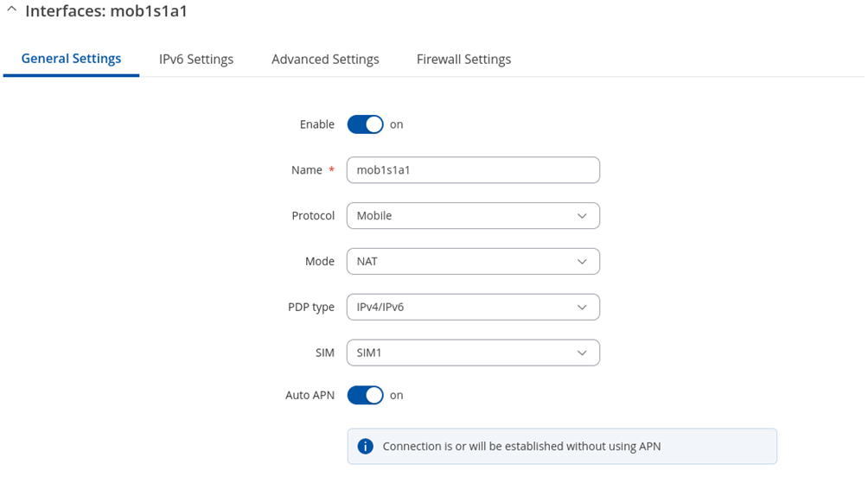Open the PDP type IPv4/IPv6 dropdown
The width and height of the screenshot is (868, 477).
[473, 307]
